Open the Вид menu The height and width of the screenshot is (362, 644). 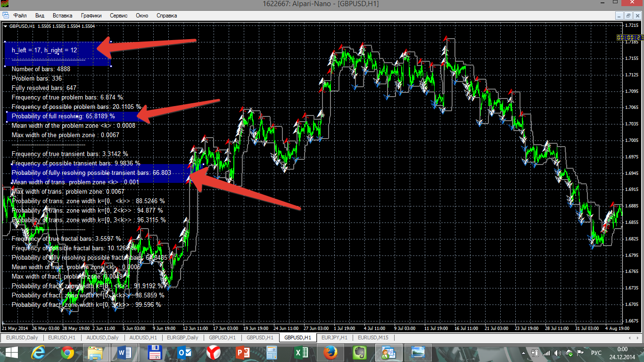click(x=40, y=16)
